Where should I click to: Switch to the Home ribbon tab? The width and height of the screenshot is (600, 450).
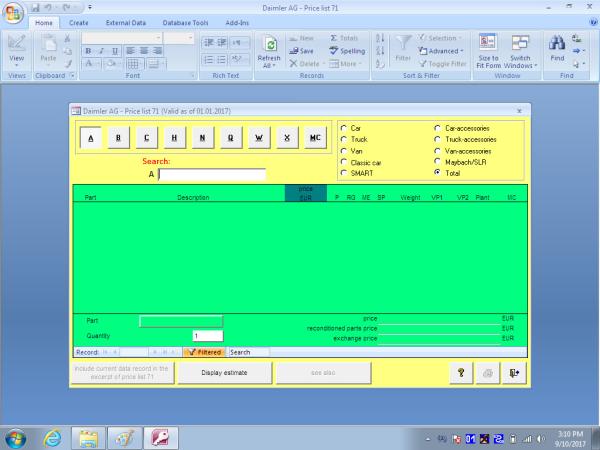[44, 23]
